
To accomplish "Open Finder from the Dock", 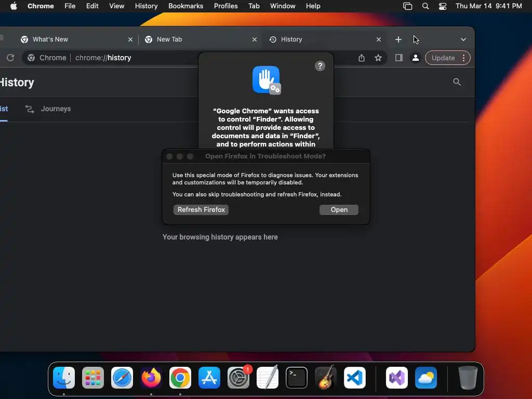I will [64, 378].
